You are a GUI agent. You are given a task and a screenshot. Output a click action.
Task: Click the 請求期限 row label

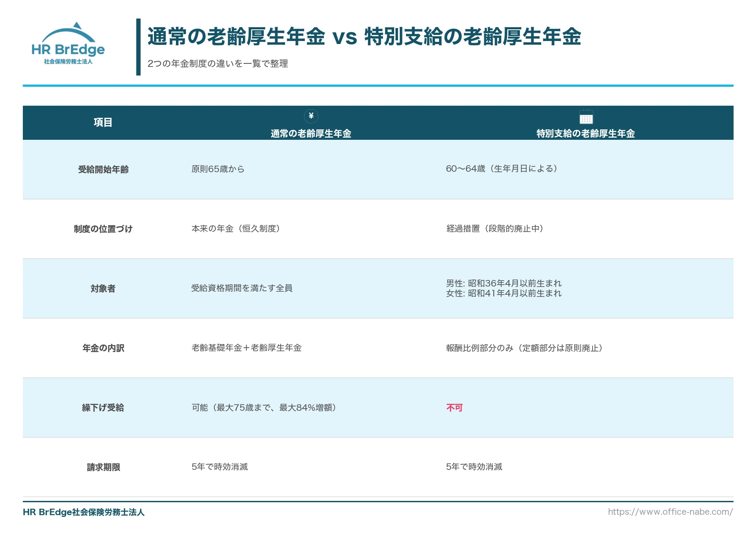coord(104,467)
